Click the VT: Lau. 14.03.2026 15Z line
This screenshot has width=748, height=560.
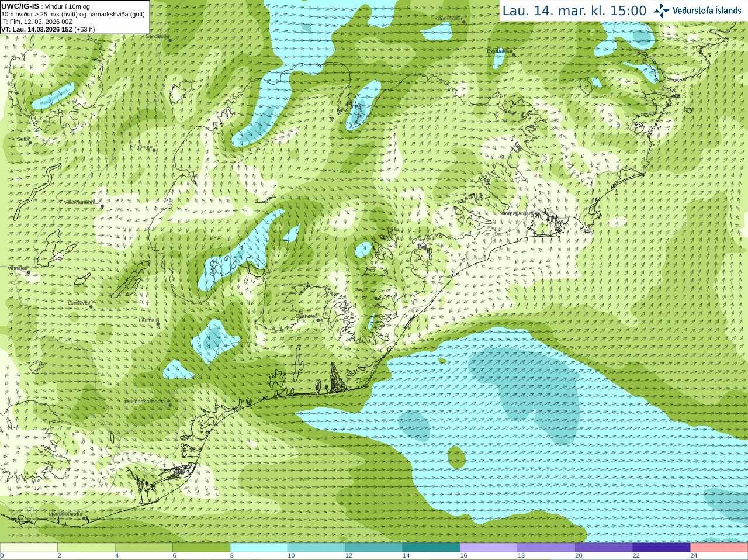tap(48, 29)
